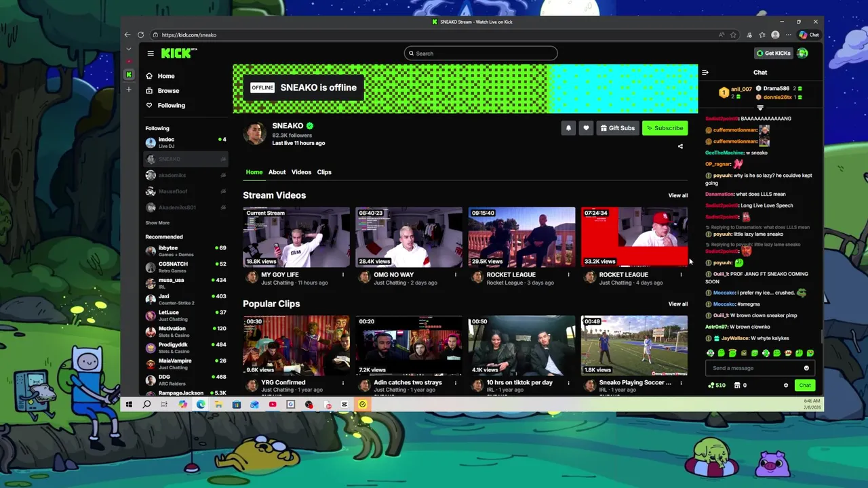868x488 pixels.
Task: Open browser sidebar Chat button
Action: point(809,35)
